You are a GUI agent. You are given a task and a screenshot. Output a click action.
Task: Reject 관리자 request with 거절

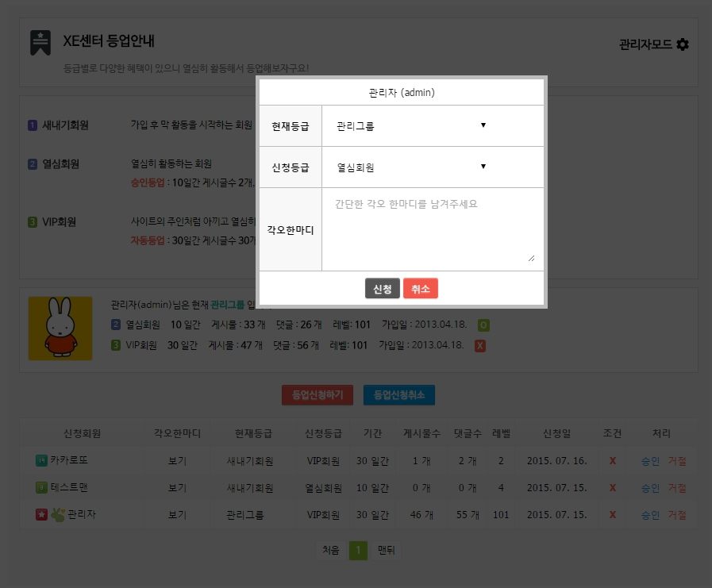pos(677,515)
